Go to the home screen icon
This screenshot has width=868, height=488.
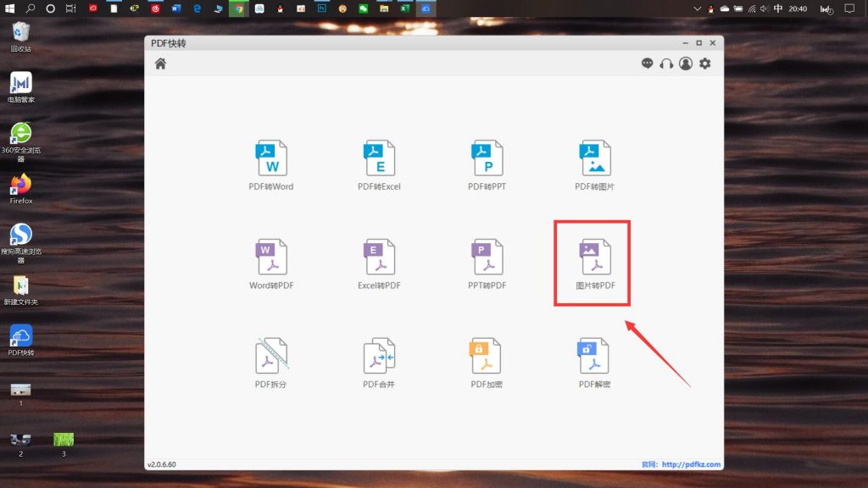(x=160, y=64)
